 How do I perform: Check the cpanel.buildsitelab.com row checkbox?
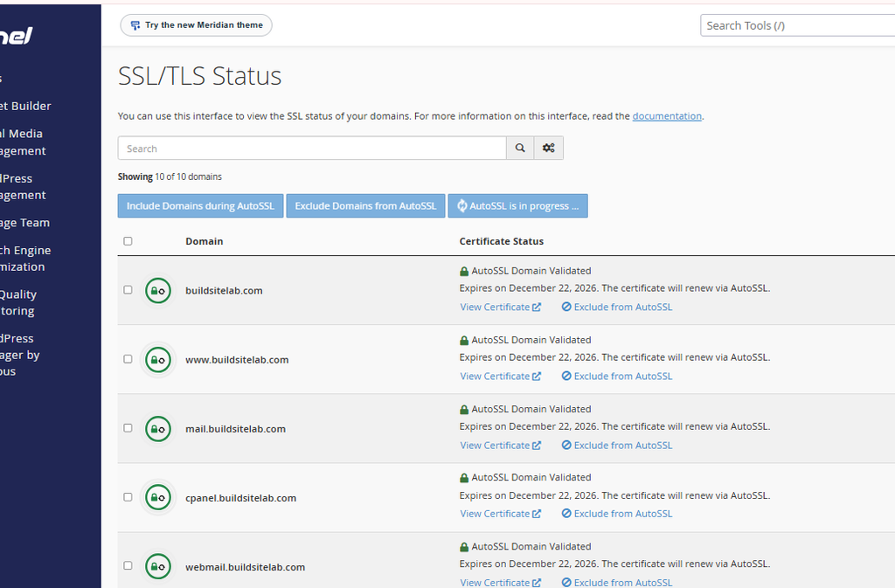pos(128,497)
